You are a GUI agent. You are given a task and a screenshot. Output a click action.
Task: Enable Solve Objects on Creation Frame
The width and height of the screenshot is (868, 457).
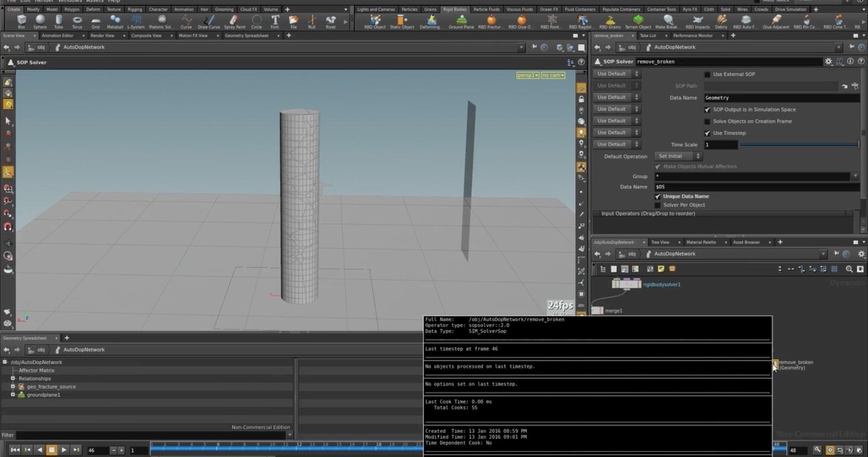click(708, 121)
